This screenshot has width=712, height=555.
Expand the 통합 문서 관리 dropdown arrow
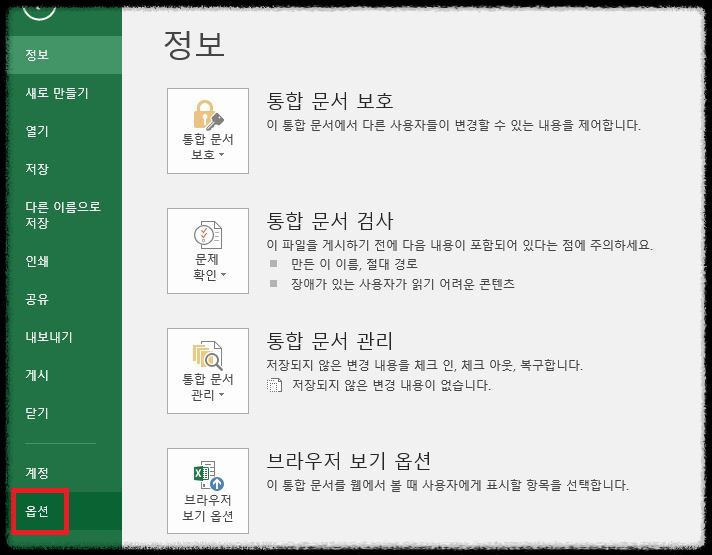coord(222,395)
